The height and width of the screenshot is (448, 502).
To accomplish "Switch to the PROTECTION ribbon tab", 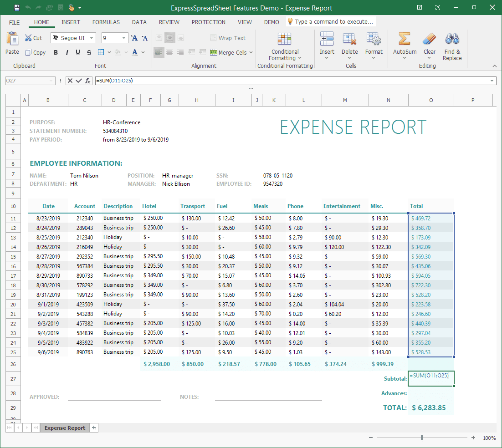I will coord(209,22).
